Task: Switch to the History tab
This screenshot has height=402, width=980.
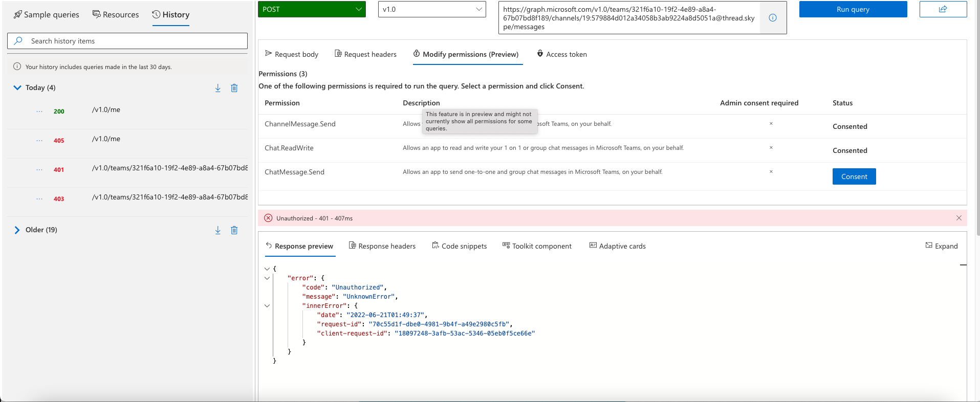Action: point(171,15)
